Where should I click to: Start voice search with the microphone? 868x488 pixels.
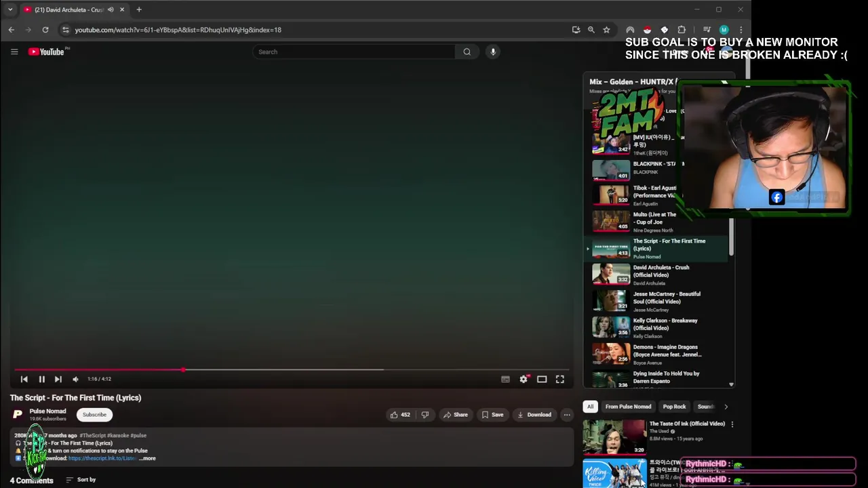493,52
